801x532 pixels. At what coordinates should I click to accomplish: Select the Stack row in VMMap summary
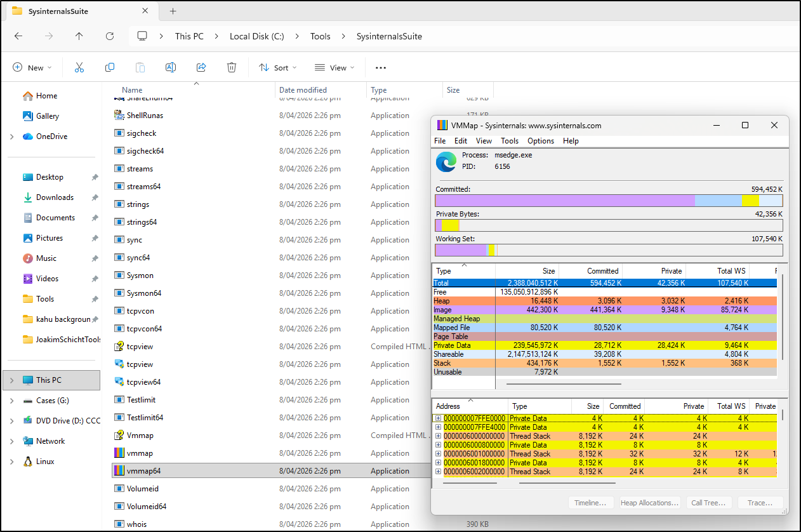(604, 363)
